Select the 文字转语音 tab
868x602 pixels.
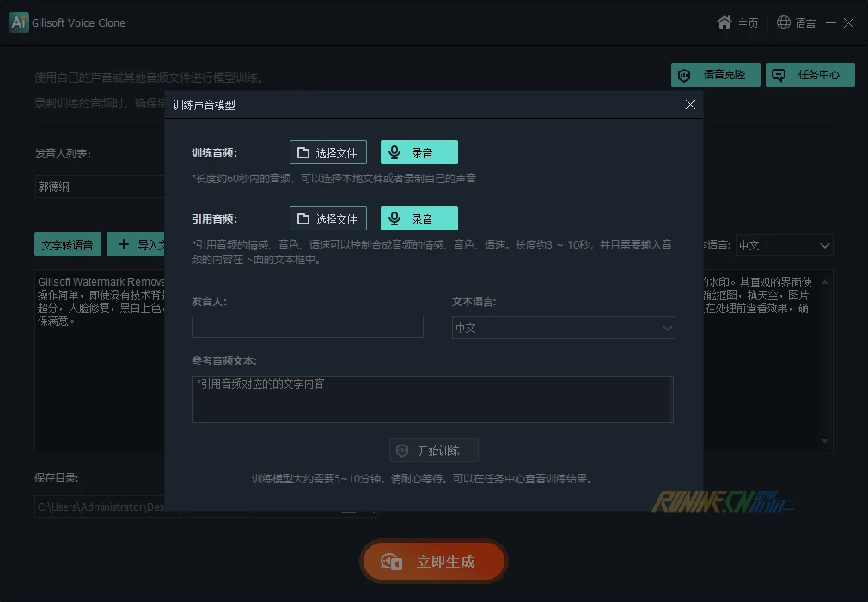point(68,244)
